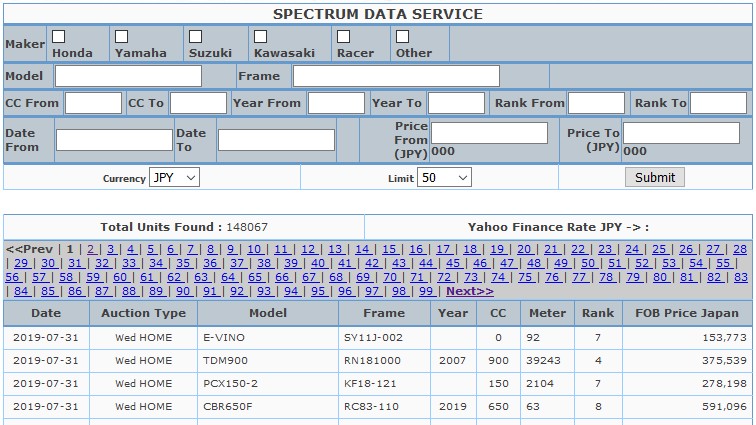The width and height of the screenshot is (756, 425).
Task: Expand the Limit 50 dropdown
Action: [445, 177]
